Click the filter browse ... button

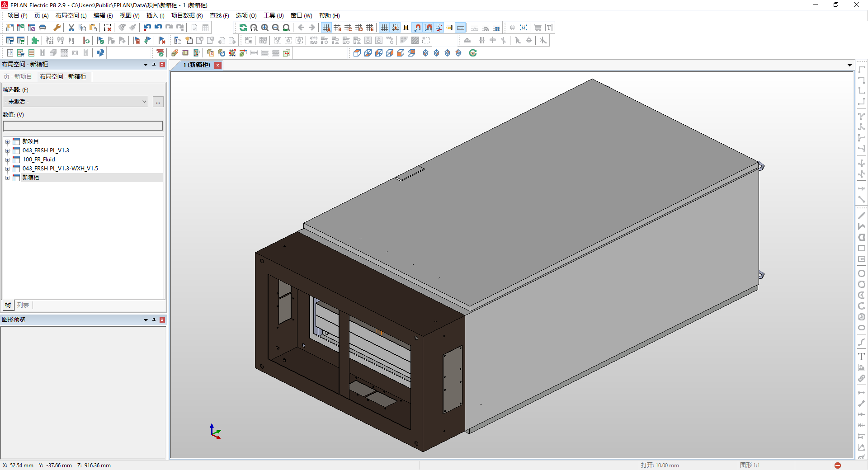pos(158,102)
